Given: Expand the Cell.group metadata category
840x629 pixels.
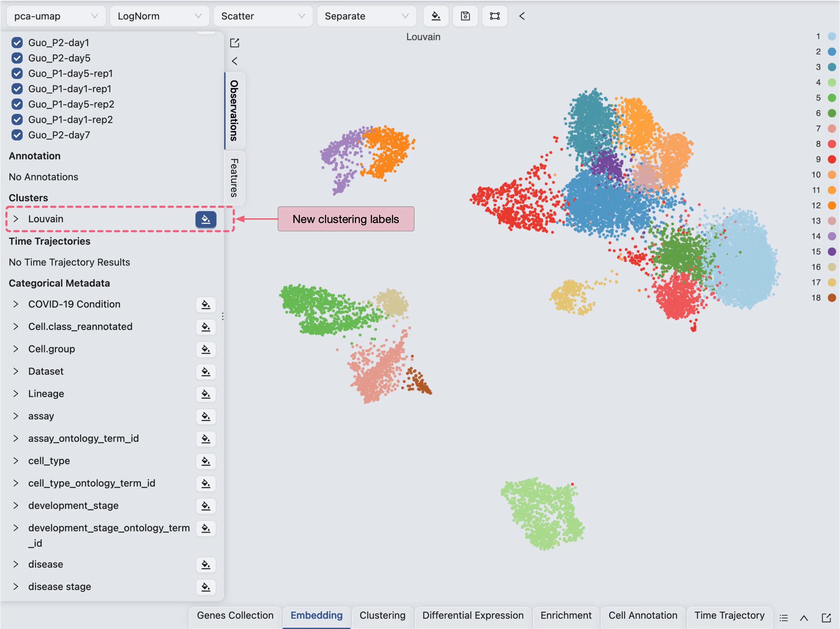Looking at the screenshot, I should pos(16,349).
